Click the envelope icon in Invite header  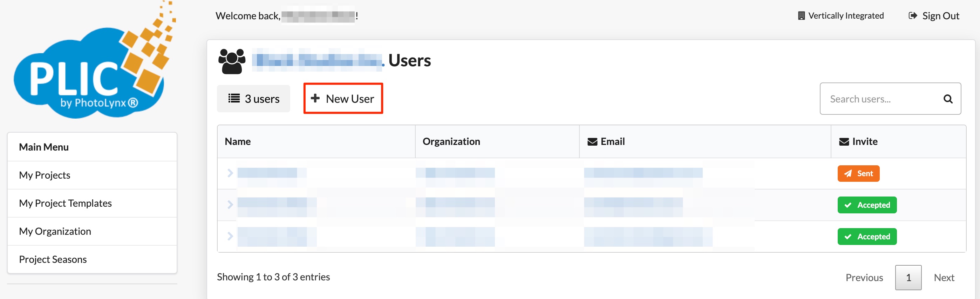[844, 142]
